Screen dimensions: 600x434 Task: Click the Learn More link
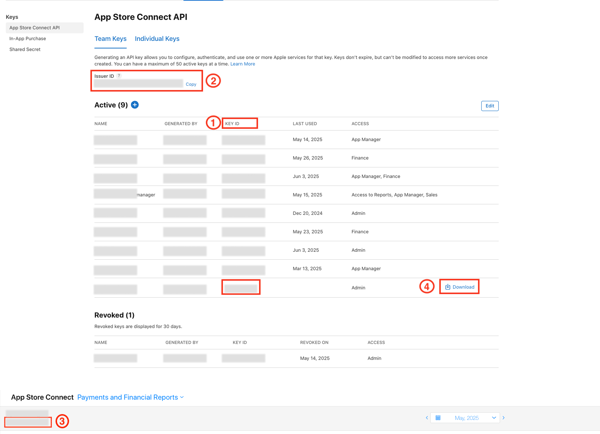coord(243,64)
